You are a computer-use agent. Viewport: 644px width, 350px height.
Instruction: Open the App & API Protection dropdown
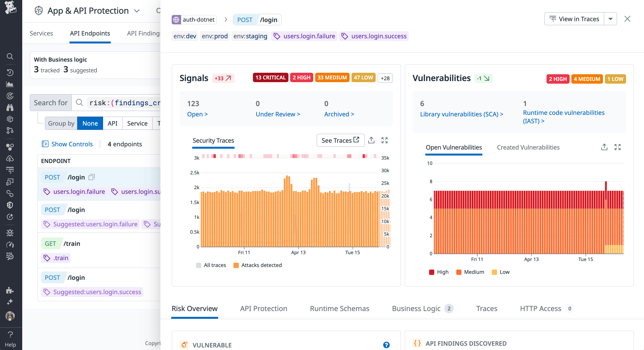tap(136, 11)
